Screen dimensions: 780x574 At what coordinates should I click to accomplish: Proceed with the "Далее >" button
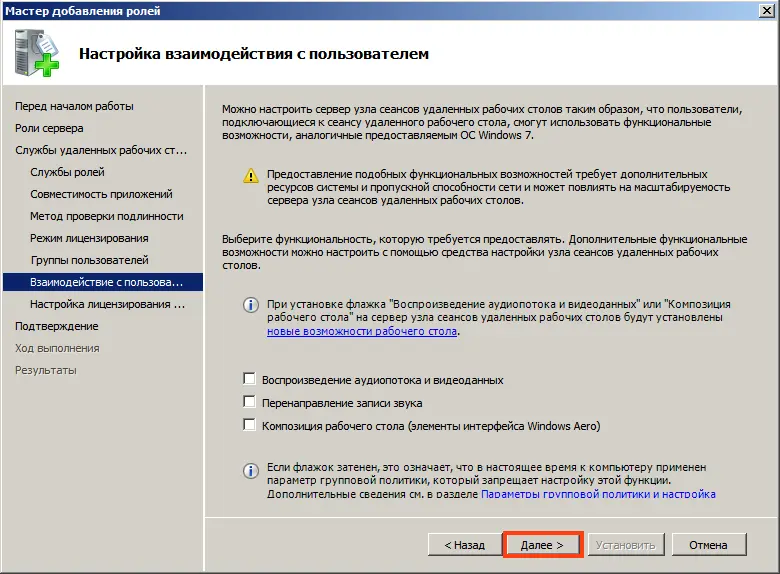click(542, 545)
